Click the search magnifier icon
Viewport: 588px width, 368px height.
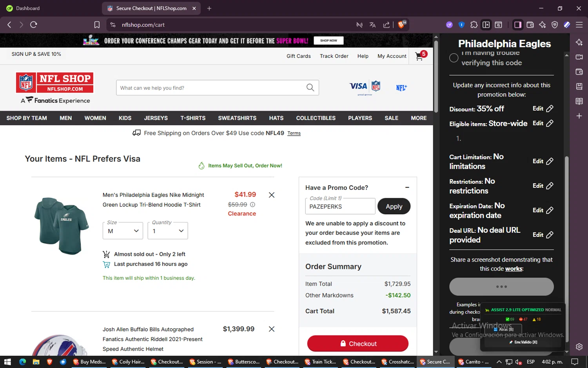coord(310,87)
